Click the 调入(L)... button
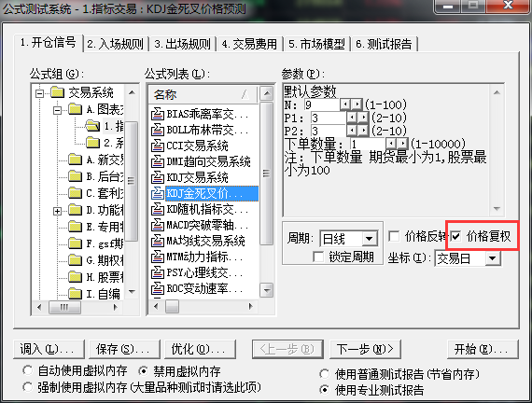532x403 pixels. pyautogui.click(x=49, y=349)
